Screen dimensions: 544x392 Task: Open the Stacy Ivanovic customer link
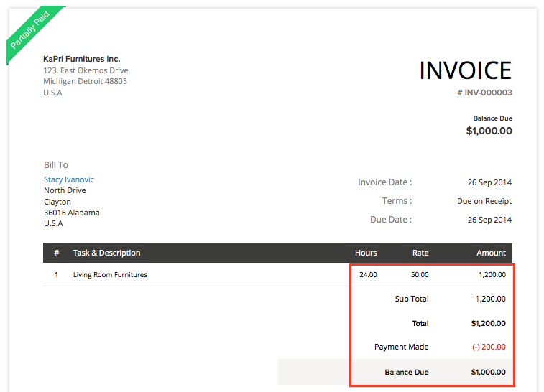point(69,179)
